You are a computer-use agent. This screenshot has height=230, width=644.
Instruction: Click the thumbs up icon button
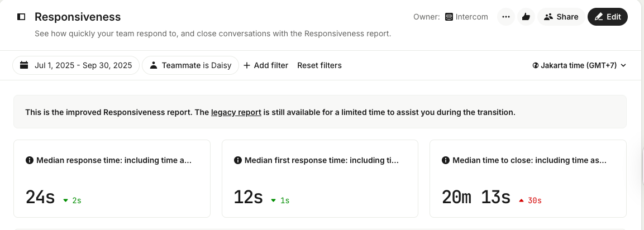click(x=526, y=17)
